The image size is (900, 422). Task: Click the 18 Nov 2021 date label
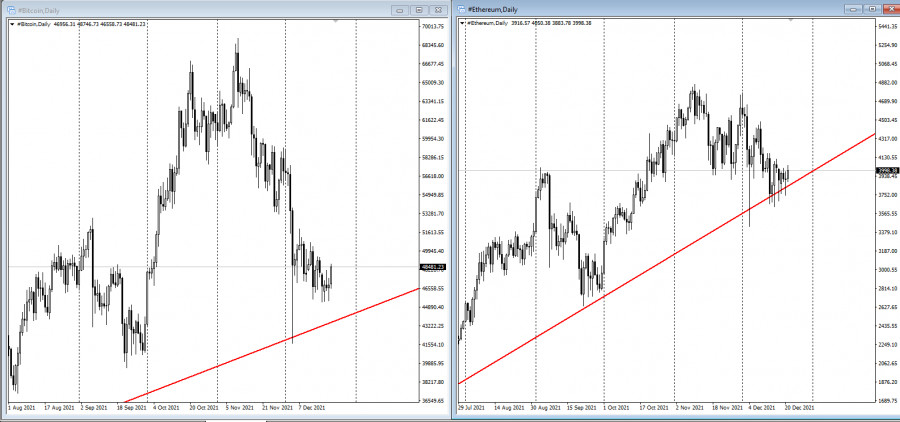(727, 408)
